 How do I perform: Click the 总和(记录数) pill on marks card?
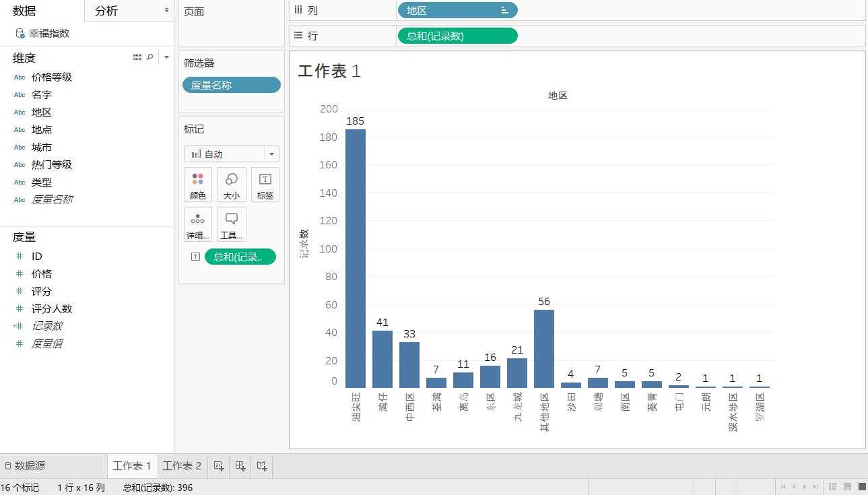[x=240, y=256]
